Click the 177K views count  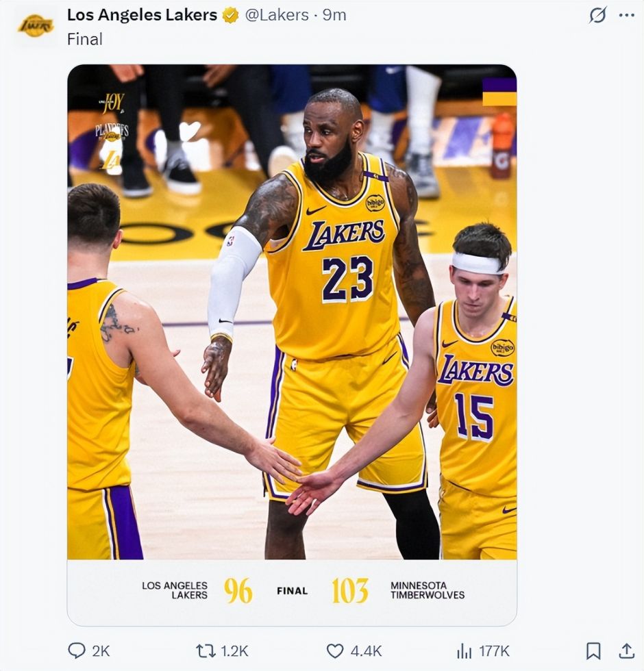point(494,651)
